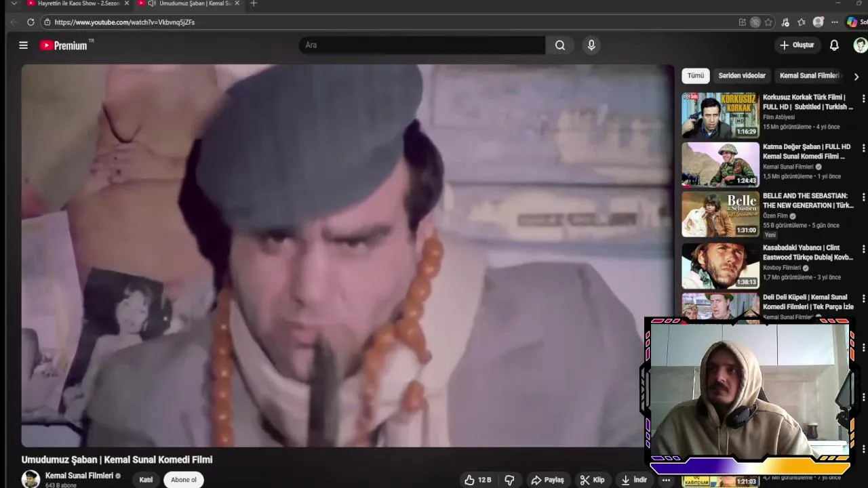Subscribe with Abone ol button
The height and width of the screenshot is (488, 868).
[184, 480]
